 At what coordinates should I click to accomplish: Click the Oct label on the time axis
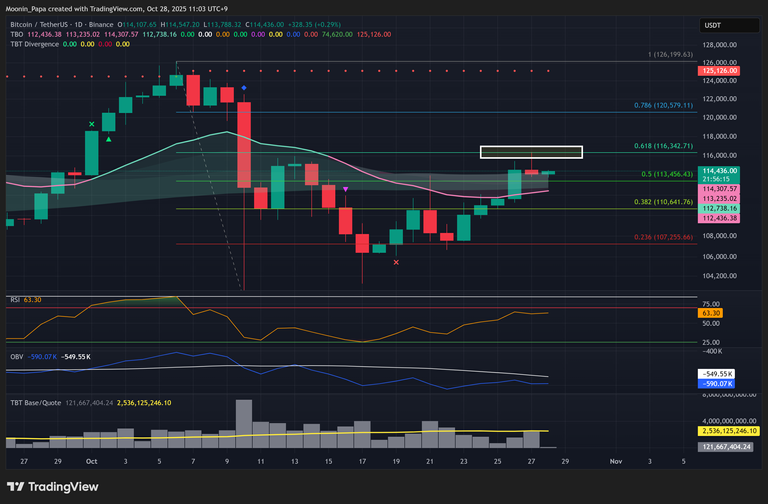point(91,462)
